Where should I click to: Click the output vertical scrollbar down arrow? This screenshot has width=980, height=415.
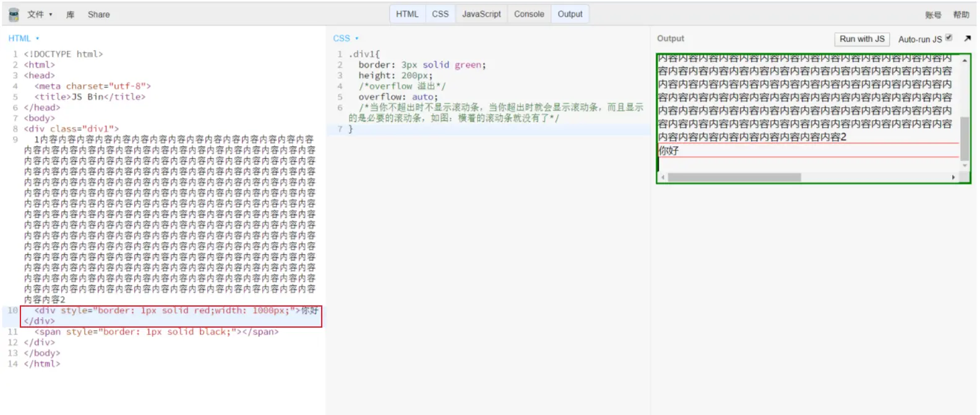coord(965,165)
